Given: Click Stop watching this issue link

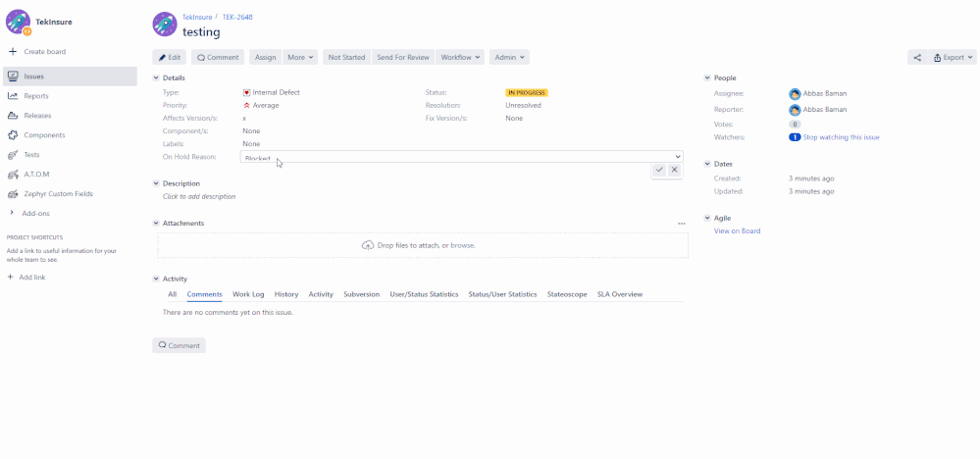Looking at the screenshot, I should pos(841,137).
